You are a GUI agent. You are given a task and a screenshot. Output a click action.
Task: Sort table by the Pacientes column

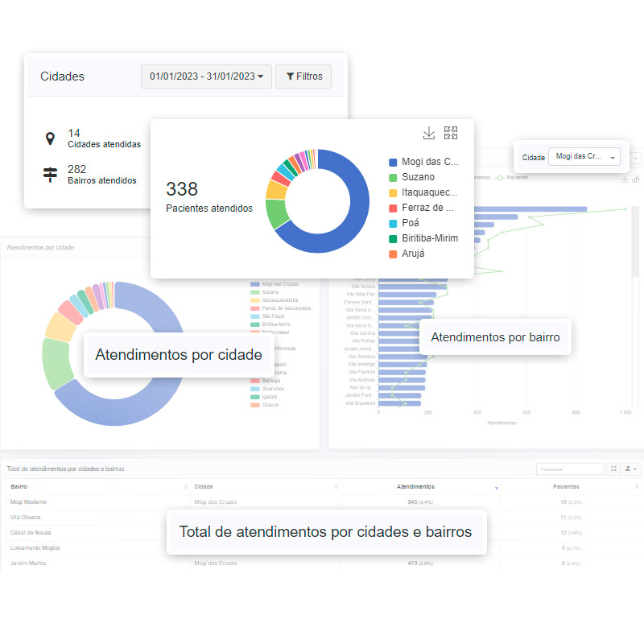(572, 487)
